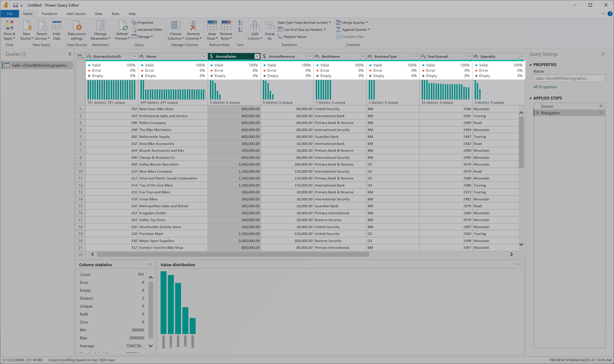Click the Refresh Preview icon
The height and width of the screenshot is (364, 614).
(122, 28)
